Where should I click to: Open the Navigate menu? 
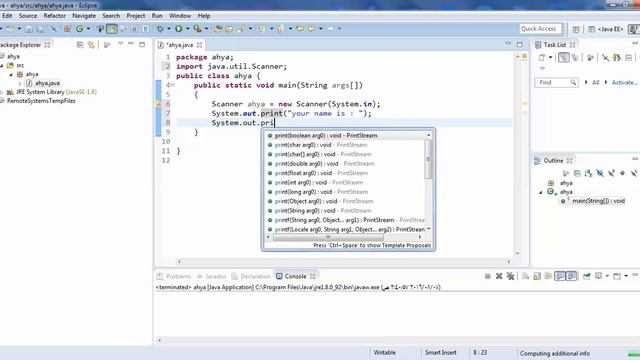(84, 16)
